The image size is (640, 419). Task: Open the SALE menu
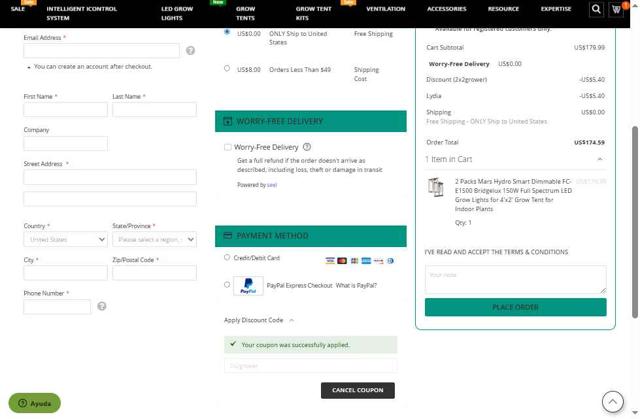[x=18, y=9]
